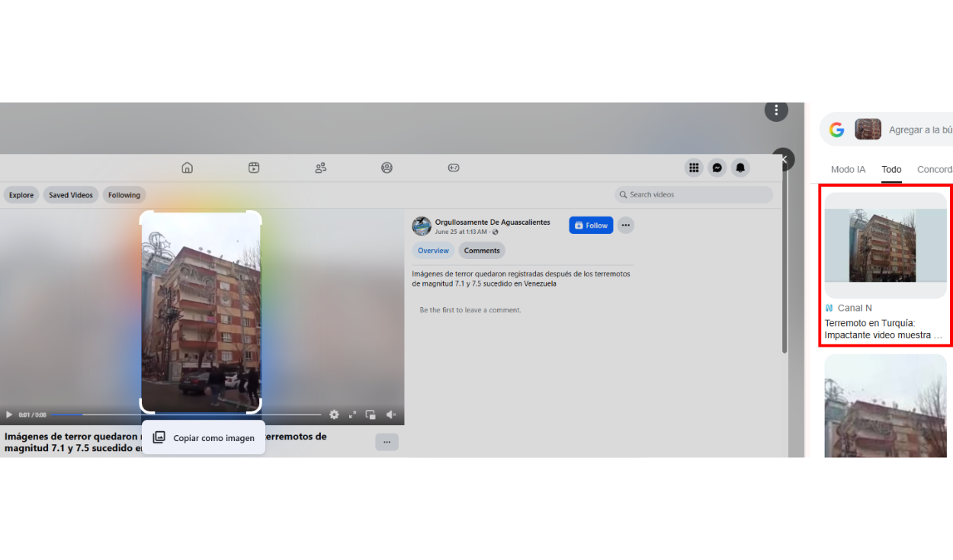Click the Saved Videos chip
953x560 pixels.
71,195
